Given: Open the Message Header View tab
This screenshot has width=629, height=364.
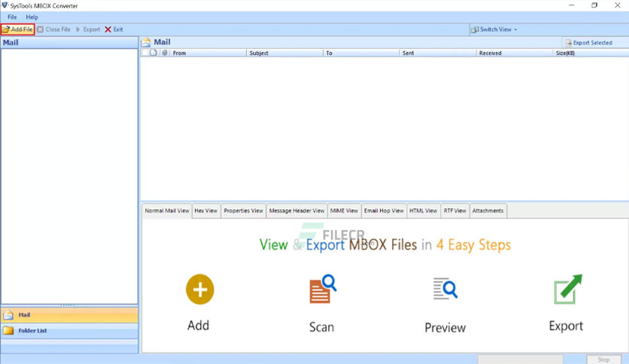Looking at the screenshot, I should point(296,211).
